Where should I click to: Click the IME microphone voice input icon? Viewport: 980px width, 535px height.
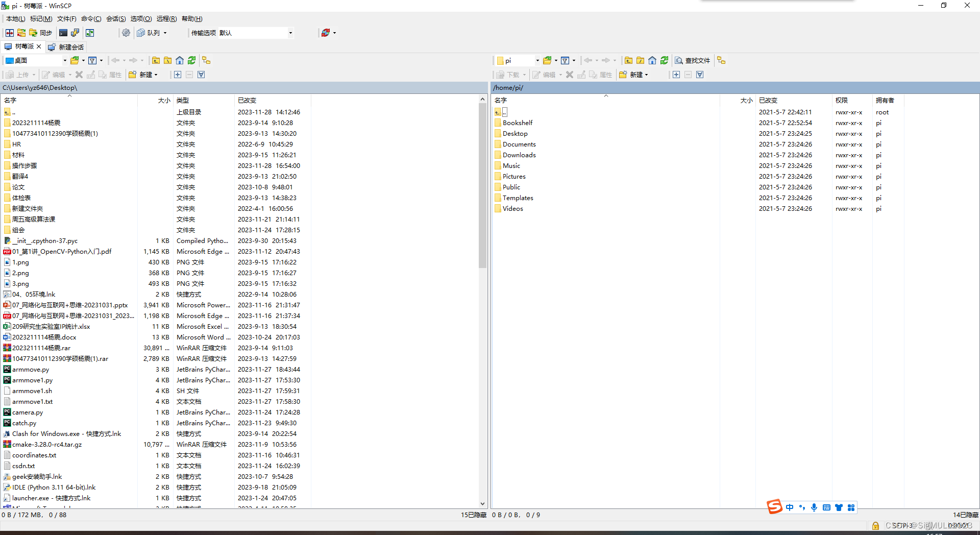tap(814, 507)
